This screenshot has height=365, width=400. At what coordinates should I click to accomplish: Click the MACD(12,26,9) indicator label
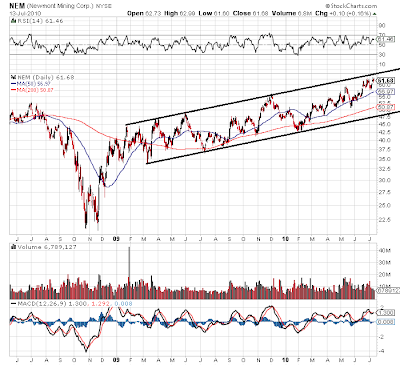point(42,304)
